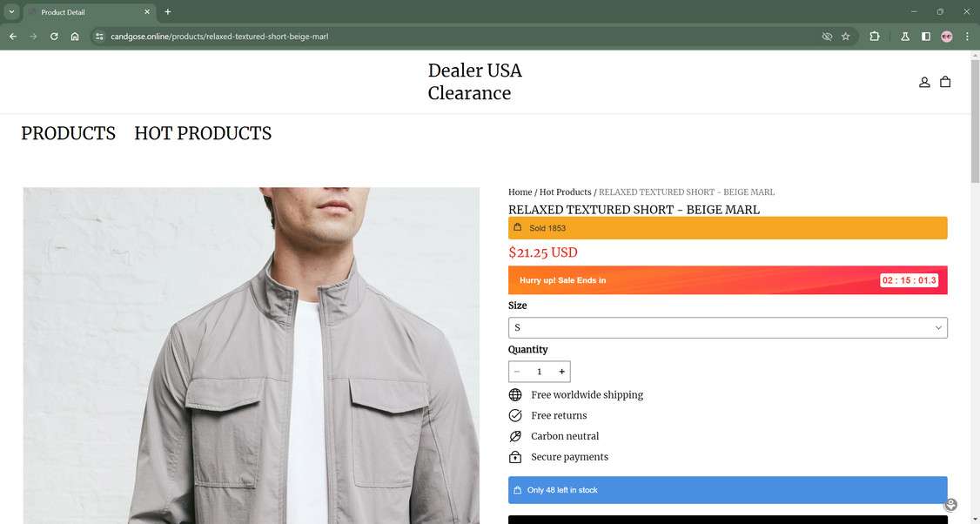
Task: Follow the Hot Products breadcrumb link
Action: pyautogui.click(x=565, y=191)
